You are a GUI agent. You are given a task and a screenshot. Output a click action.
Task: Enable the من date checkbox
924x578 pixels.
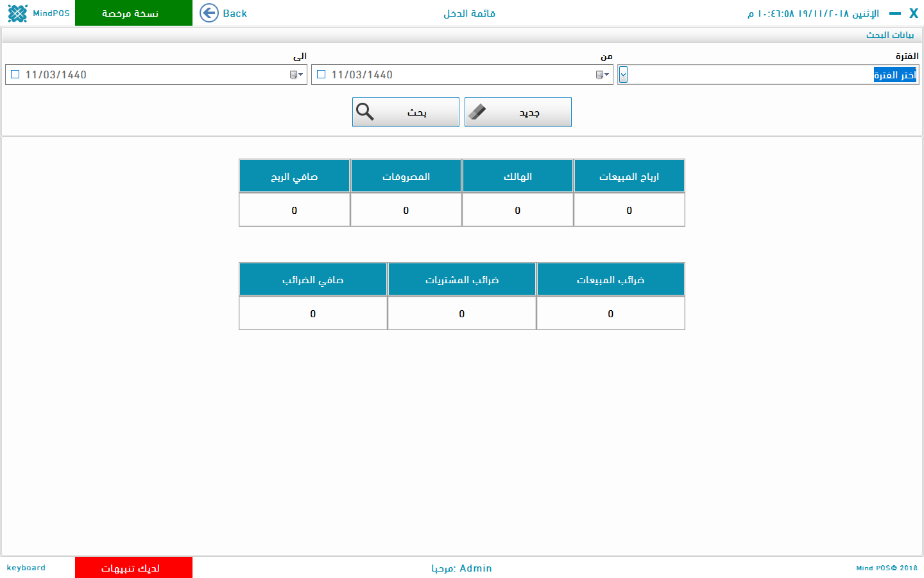pyautogui.click(x=321, y=74)
